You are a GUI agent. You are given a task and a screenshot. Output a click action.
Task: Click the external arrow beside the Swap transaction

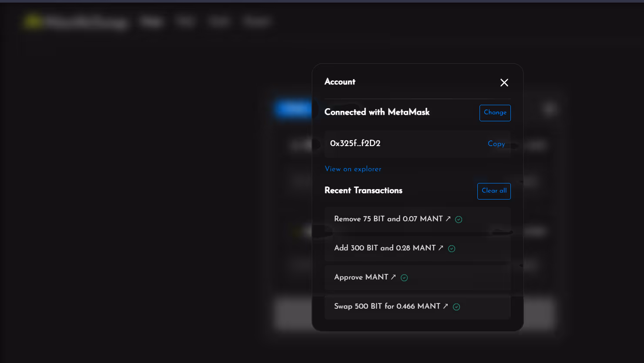pos(446,306)
